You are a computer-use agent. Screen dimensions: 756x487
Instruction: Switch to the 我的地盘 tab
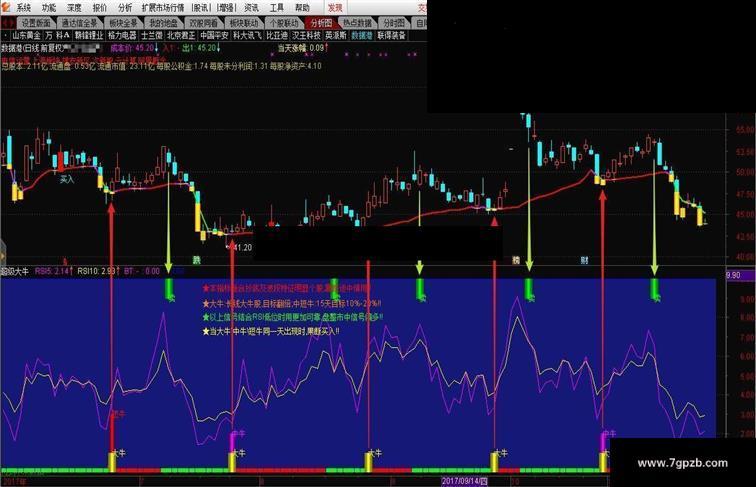(x=163, y=23)
